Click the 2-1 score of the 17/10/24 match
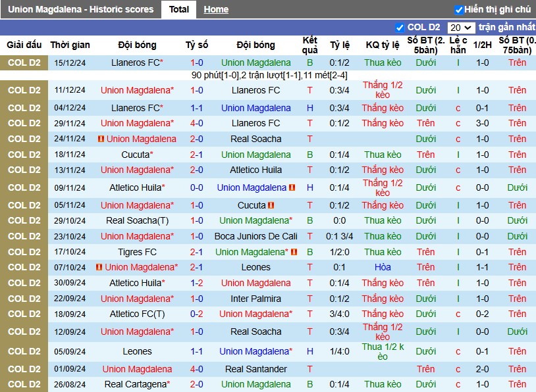Image resolution: width=536 pixels, height=392 pixels. pyautogui.click(x=197, y=252)
